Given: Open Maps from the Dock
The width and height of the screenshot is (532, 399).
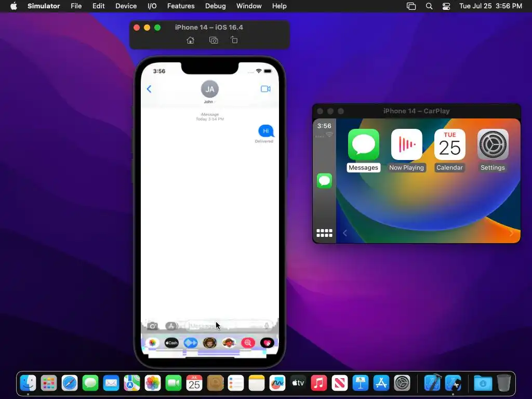Looking at the screenshot, I should tap(132, 383).
